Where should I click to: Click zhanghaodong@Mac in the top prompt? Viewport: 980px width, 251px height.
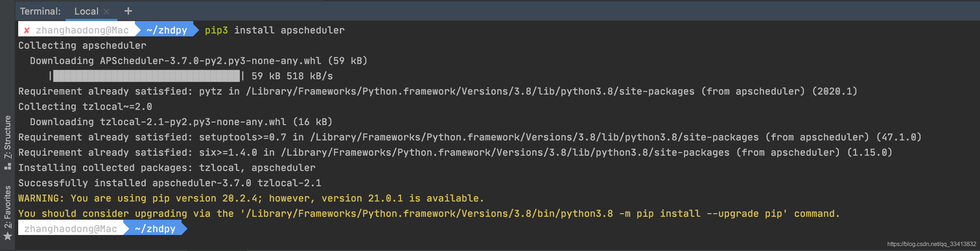coord(82,31)
